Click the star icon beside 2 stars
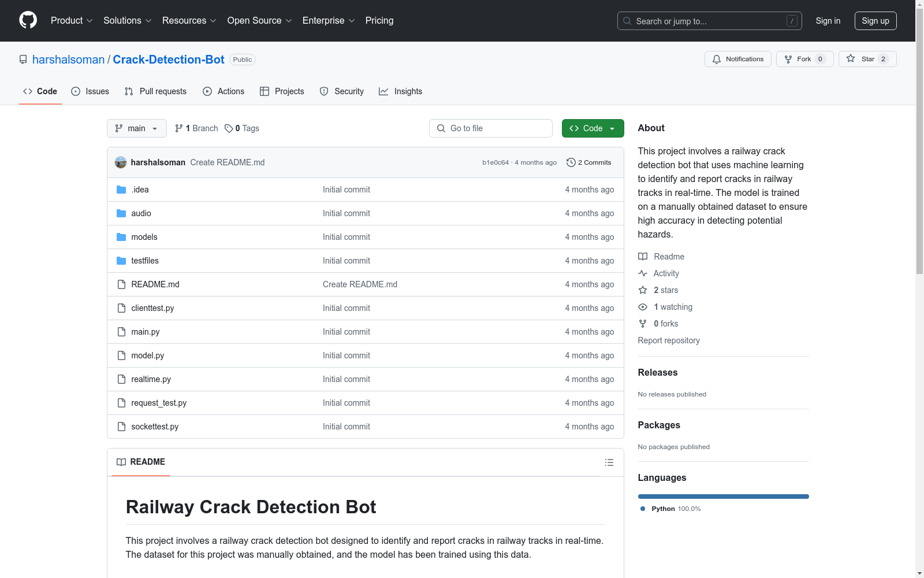This screenshot has height=578, width=924. [x=643, y=290]
